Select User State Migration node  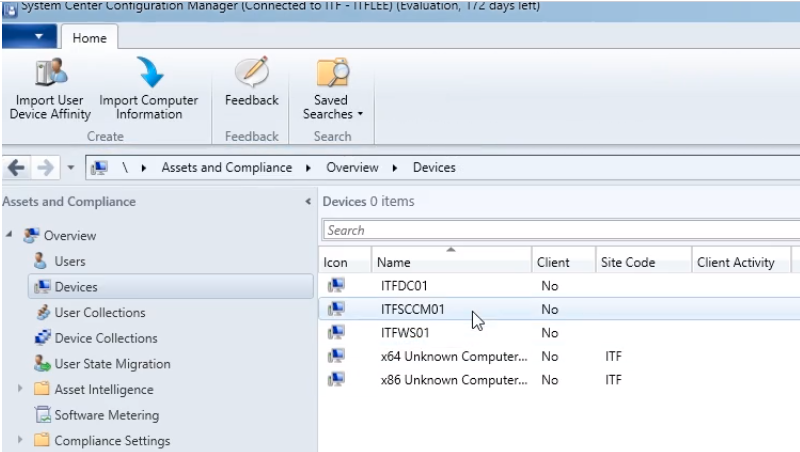pos(112,364)
